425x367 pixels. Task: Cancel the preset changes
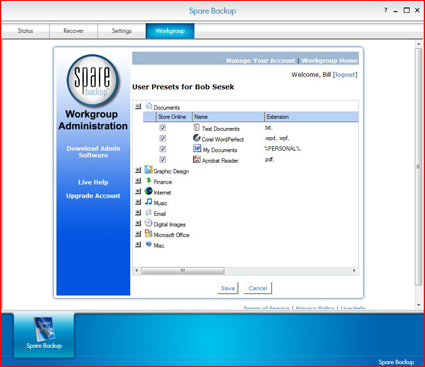coord(258,288)
